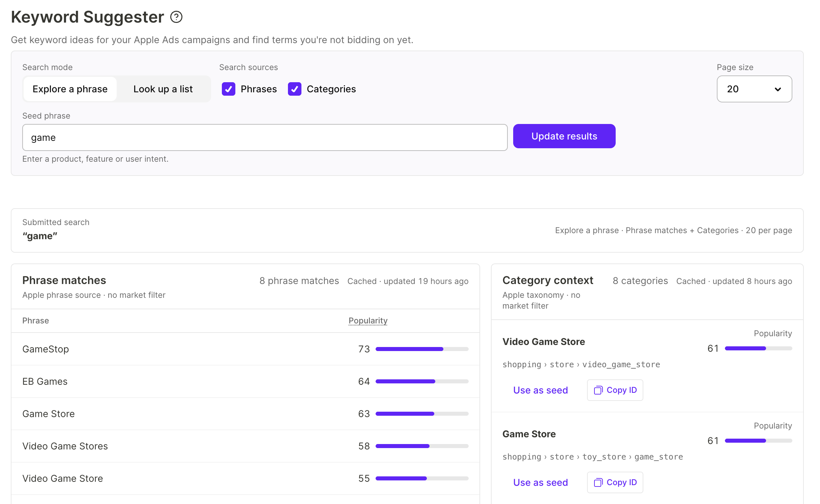Click the Phrase matches panel heading

pos(64,280)
